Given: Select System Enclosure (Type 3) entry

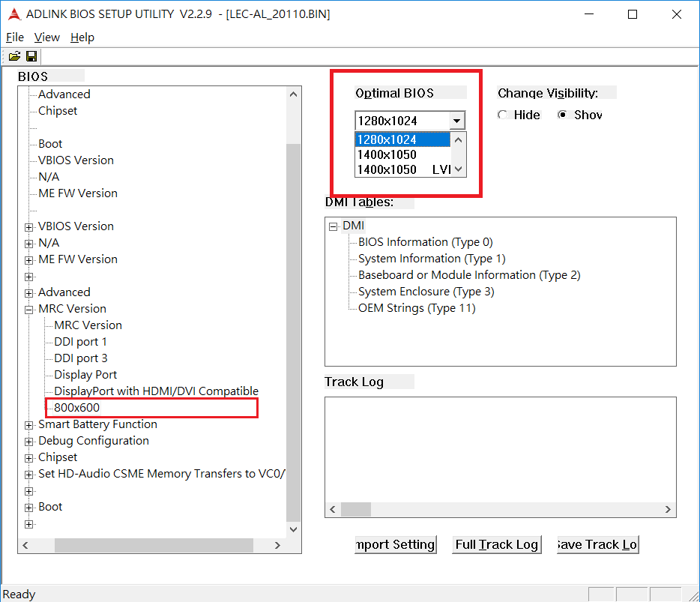Looking at the screenshot, I should pyautogui.click(x=426, y=292).
